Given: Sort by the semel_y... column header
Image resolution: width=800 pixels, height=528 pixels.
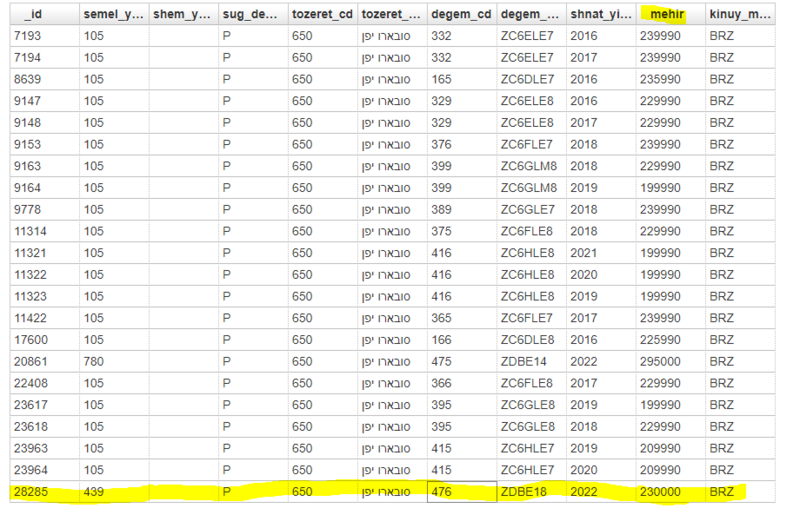Looking at the screenshot, I should coord(114,14).
